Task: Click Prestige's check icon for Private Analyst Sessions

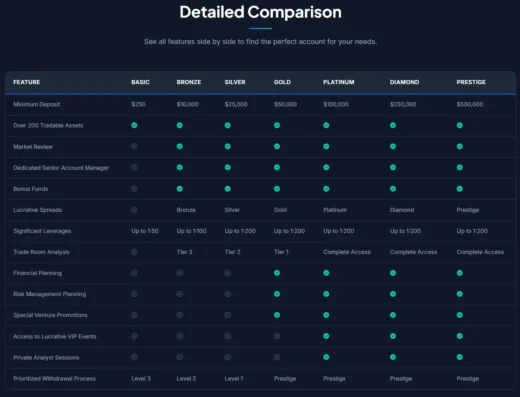Action: (x=460, y=357)
